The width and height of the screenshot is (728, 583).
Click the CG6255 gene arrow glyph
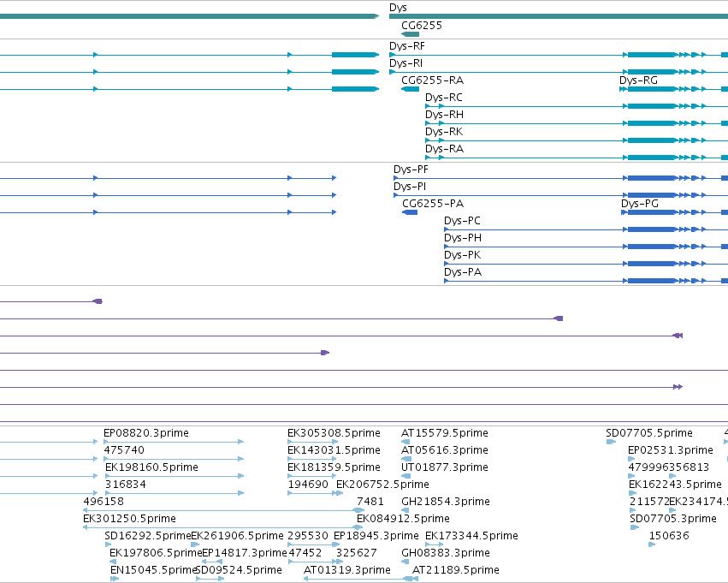pyautogui.click(x=410, y=34)
